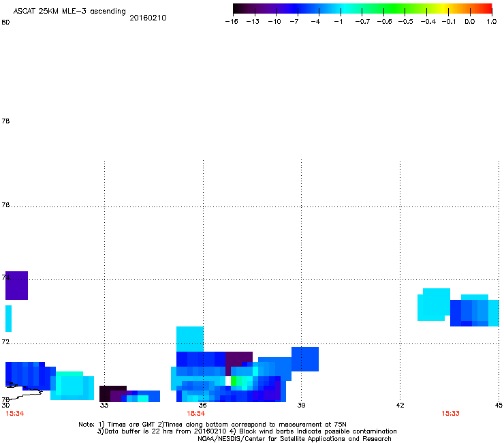
Task: Click the 0.0 colorbar tick label
Action: pyautogui.click(x=470, y=22)
